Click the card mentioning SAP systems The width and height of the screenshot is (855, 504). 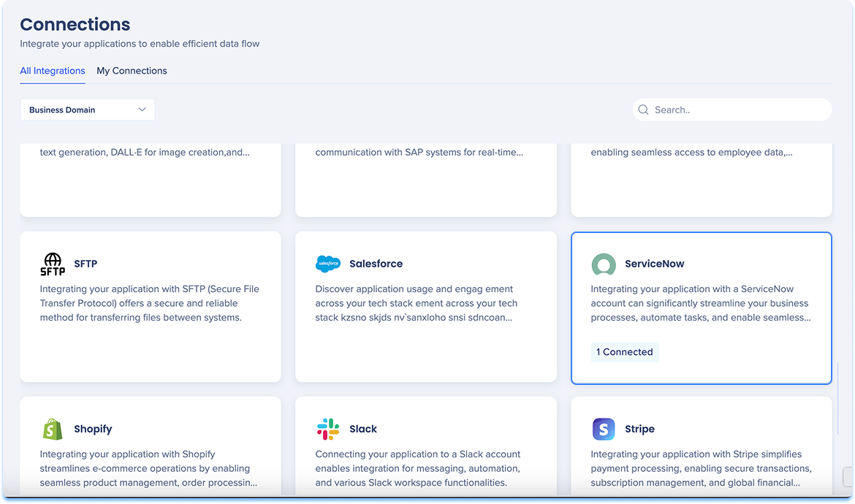(x=426, y=180)
